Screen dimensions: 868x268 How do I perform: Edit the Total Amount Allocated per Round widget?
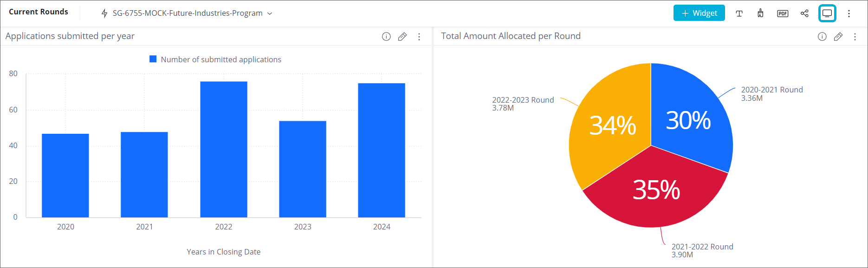click(838, 37)
